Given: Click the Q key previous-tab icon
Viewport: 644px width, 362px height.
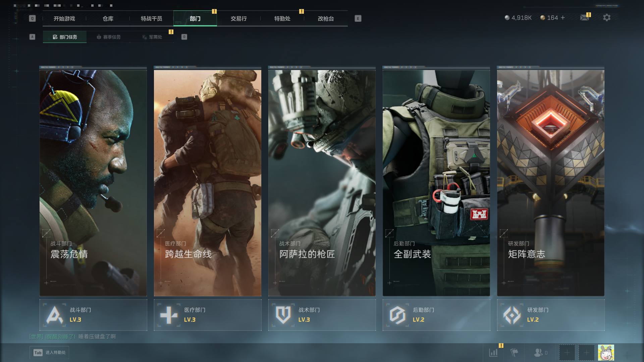Looking at the screenshot, I should tap(32, 18).
